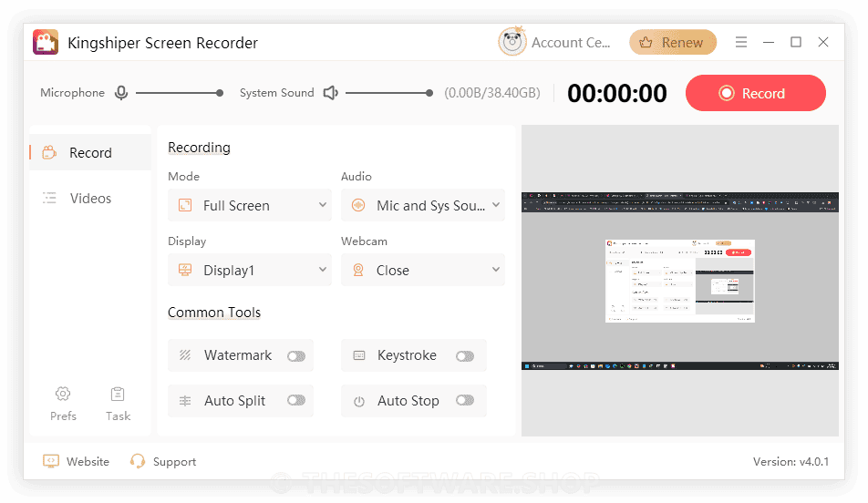
Task: Open the Webcam Close dropdown
Action: click(423, 270)
